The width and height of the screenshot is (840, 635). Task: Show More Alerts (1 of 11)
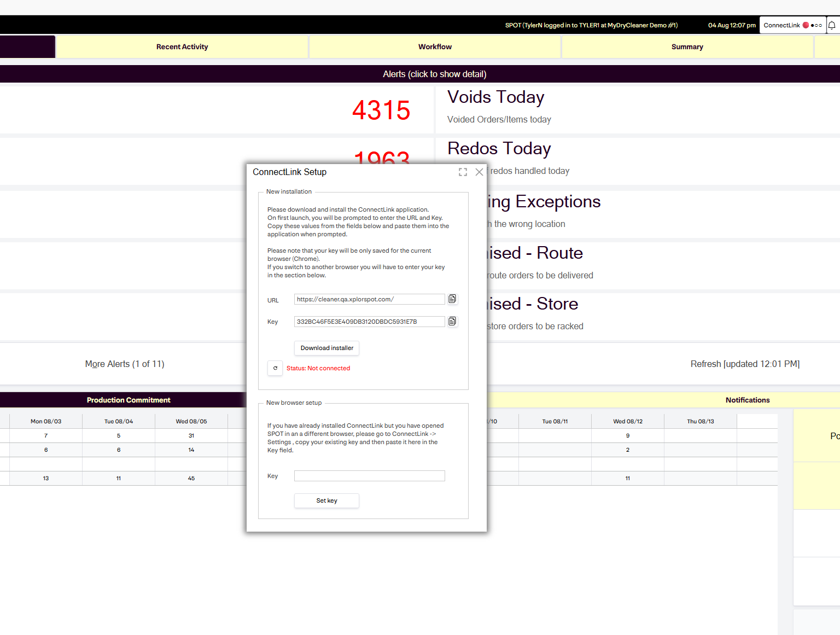(x=125, y=364)
